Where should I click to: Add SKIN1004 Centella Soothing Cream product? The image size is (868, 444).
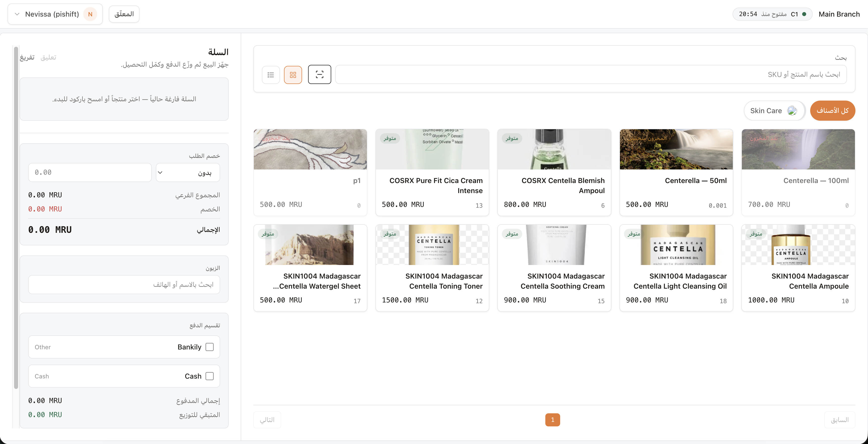coord(554,268)
